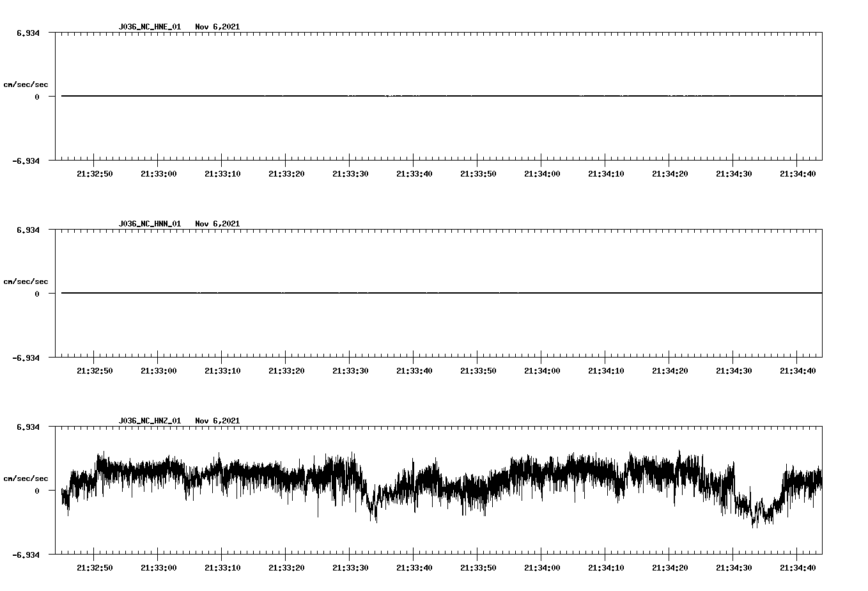Click the 21:34:30 label on the HNN plot
The width and height of the screenshot is (868, 591).
(734, 371)
